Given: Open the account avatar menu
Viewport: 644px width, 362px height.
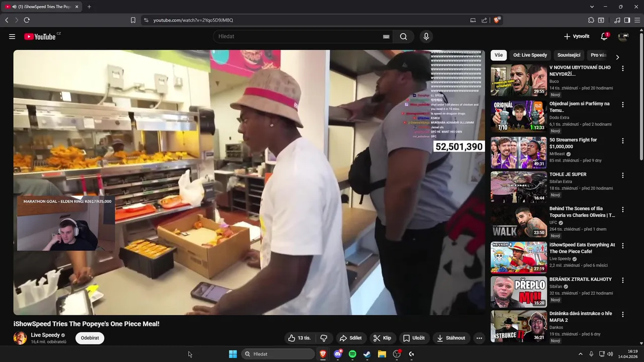Looking at the screenshot, I should [x=623, y=36].
